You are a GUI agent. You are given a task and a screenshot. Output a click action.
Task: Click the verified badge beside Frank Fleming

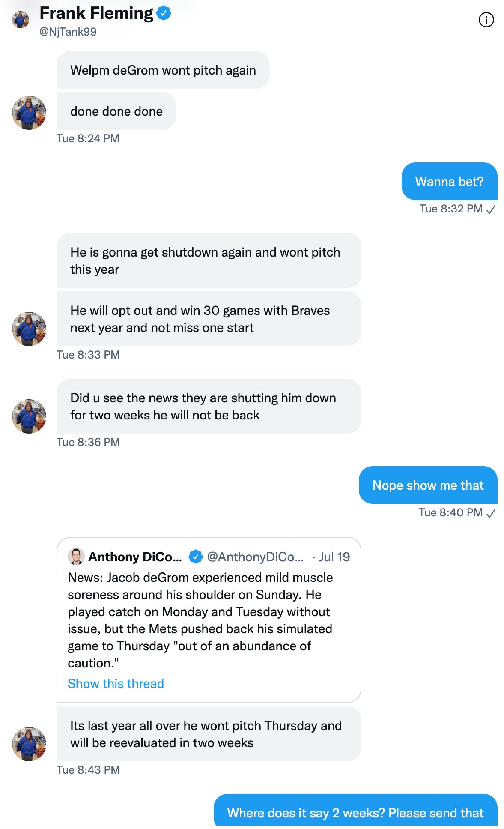coord(164,13)
